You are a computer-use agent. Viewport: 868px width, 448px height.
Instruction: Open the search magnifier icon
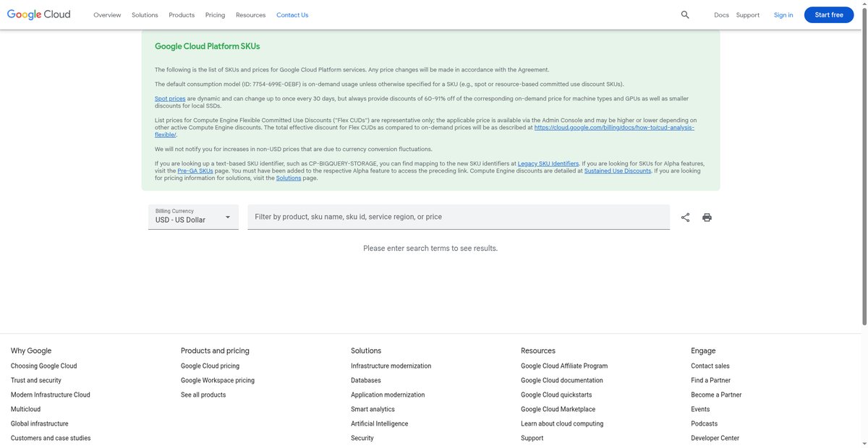pyautogui.click(x=685, y=14)
